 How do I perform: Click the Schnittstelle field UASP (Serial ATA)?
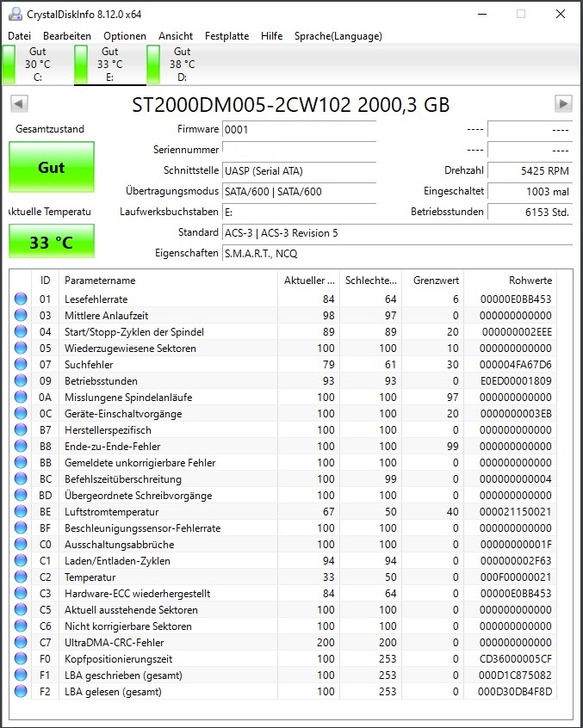[299, 170]
